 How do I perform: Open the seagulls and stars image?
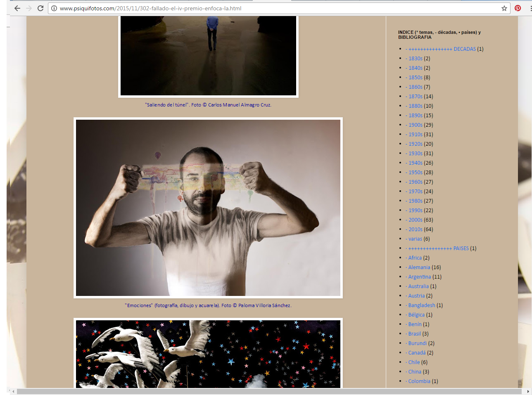(208, 354)
